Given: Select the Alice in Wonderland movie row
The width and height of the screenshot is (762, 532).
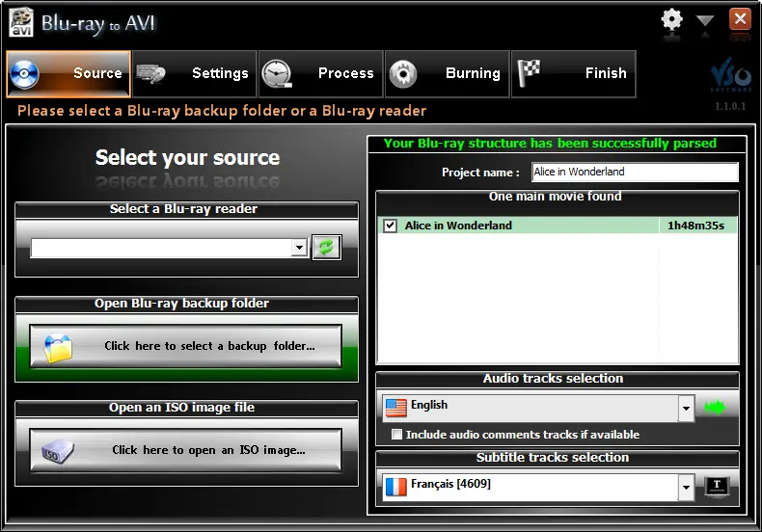Looking at the screenshot, I should point(557,226).
